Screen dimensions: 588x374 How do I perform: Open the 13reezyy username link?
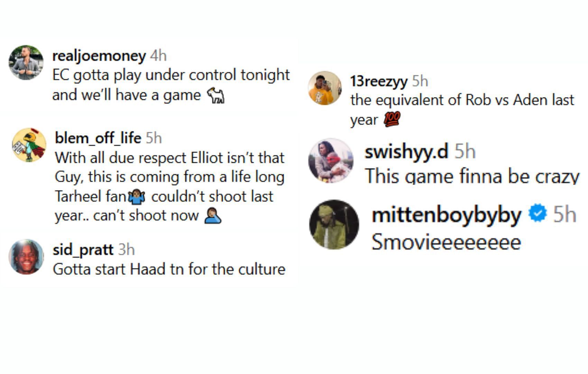379,81
